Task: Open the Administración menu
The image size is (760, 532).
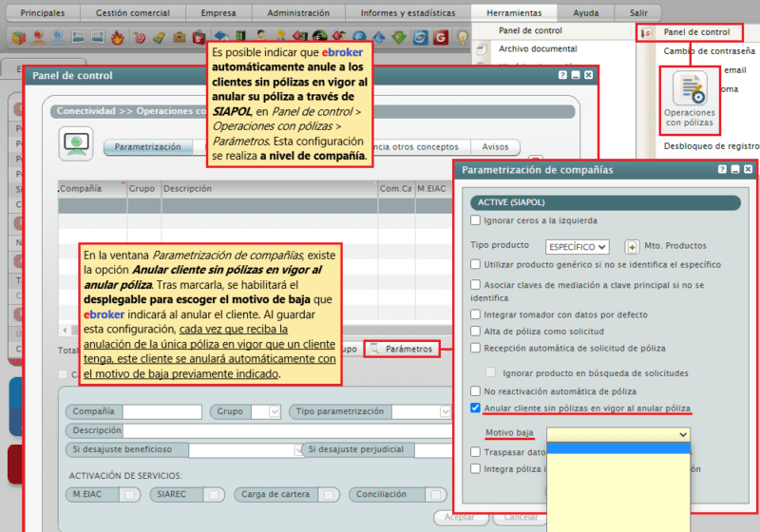Action: 298,13
